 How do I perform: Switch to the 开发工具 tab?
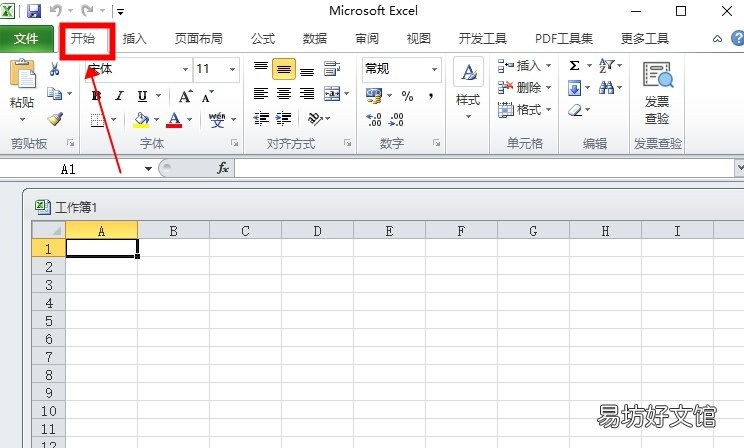482,38
